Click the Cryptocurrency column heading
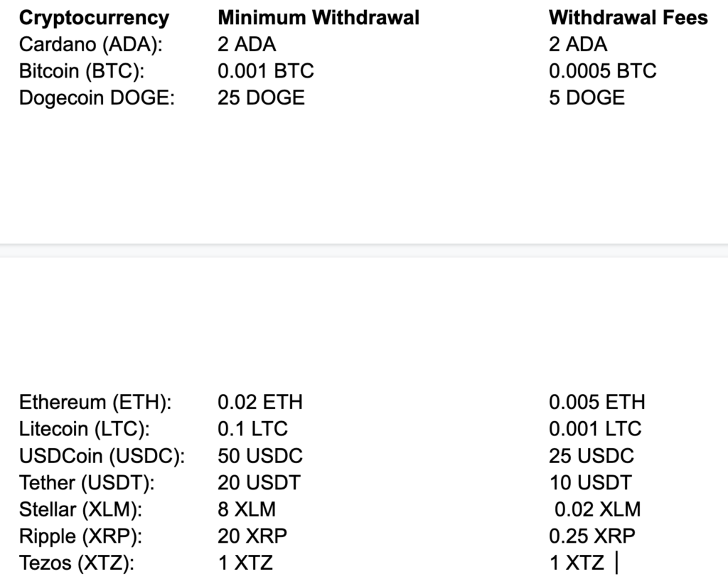 pos(94,18)
